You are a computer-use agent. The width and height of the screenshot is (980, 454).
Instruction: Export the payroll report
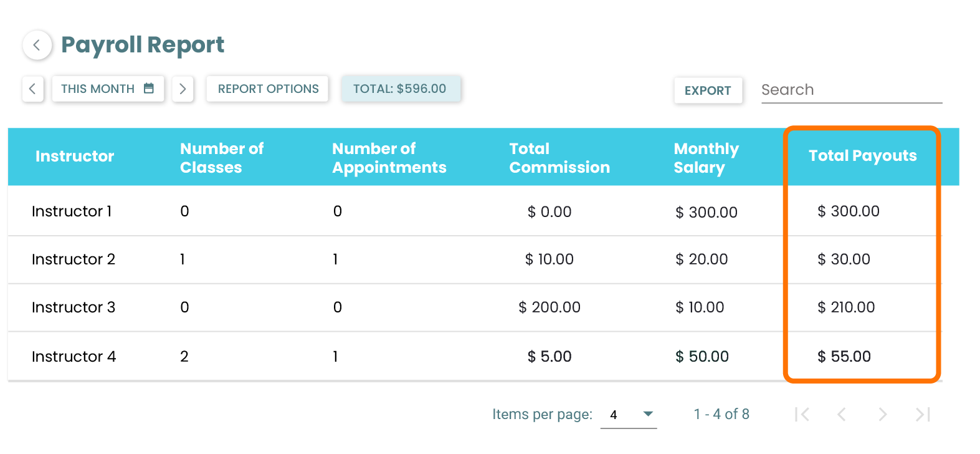[x=708, y=90]
